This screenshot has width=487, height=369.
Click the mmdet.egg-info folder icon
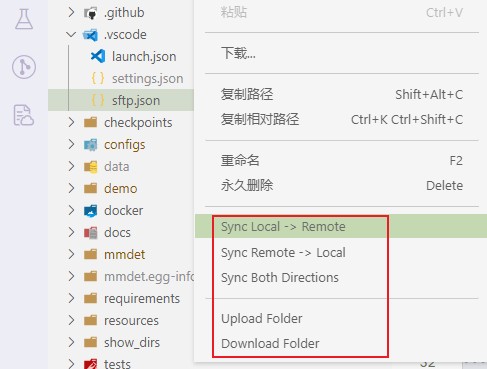90,276
